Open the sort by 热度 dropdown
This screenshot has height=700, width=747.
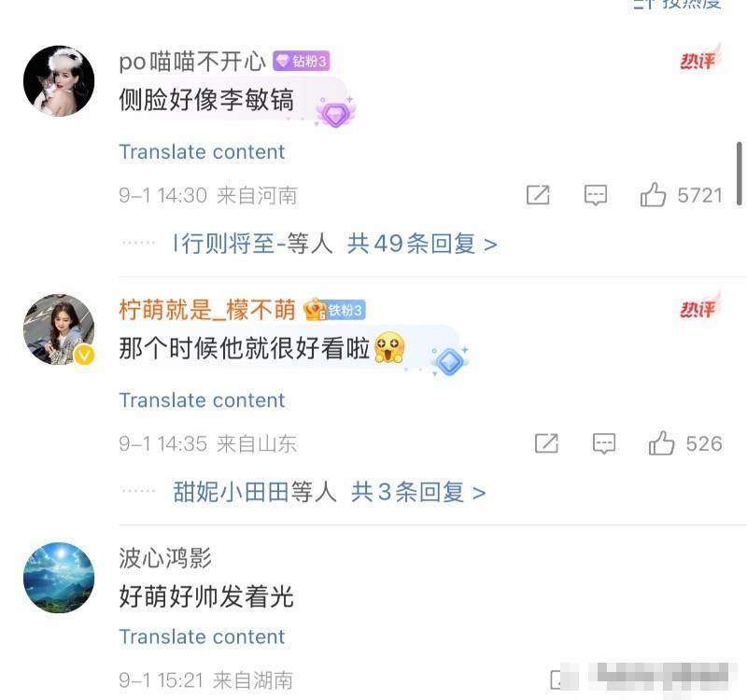(x=678, y=4)
